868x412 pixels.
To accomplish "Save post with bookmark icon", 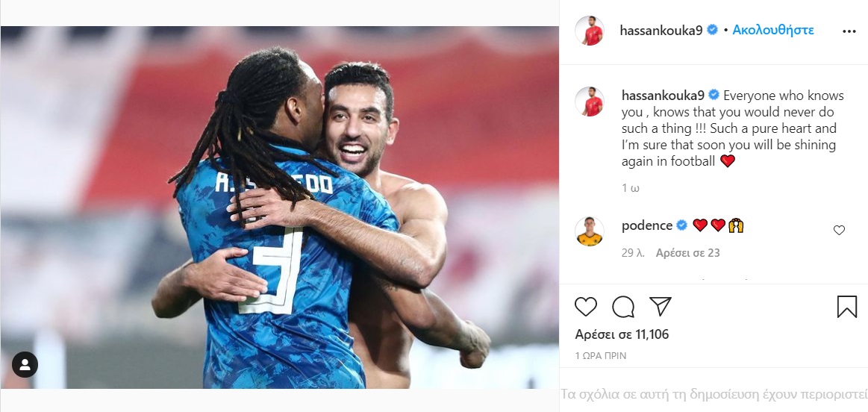I will (847, 306).
